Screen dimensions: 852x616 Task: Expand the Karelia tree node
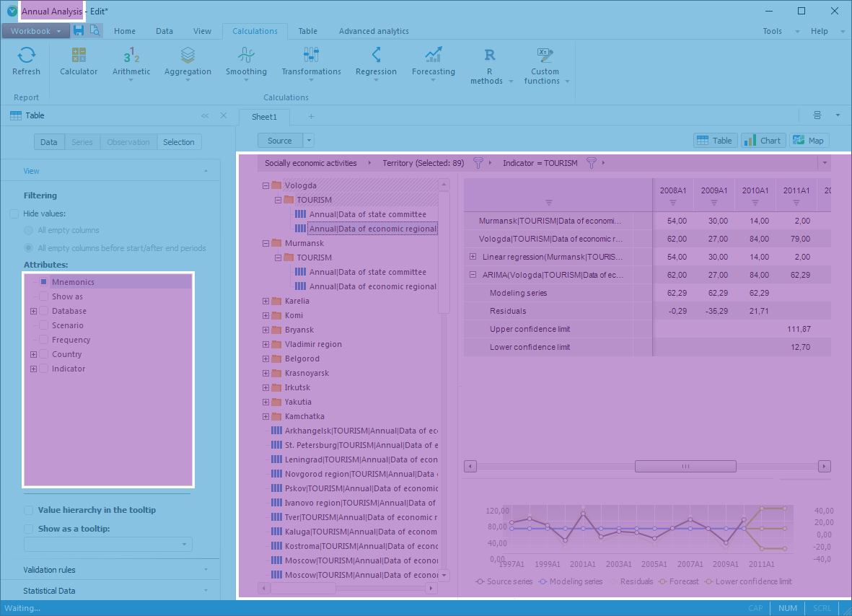pos(265,301)
